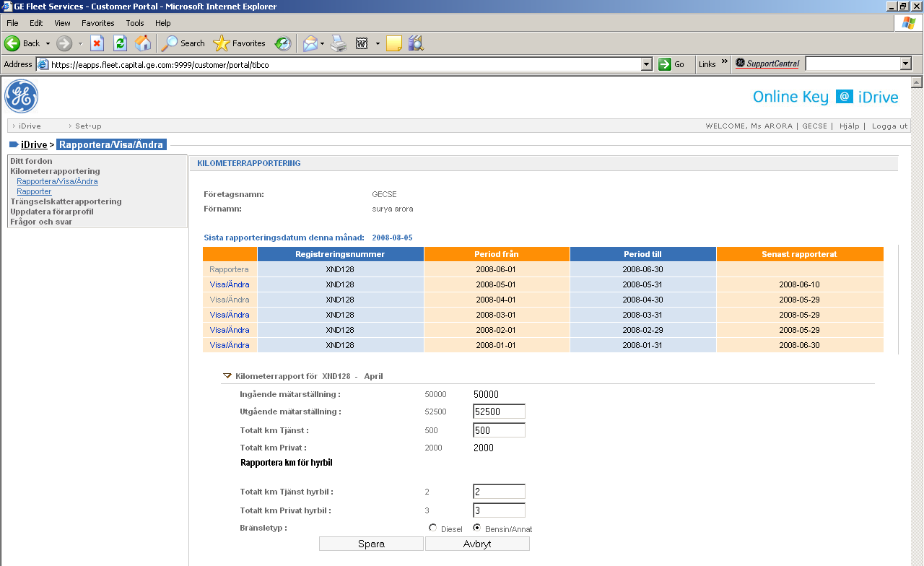Open Mail icon dropdown arrow
Viewport: 924px width, 566px height.
tap(323, 43)
